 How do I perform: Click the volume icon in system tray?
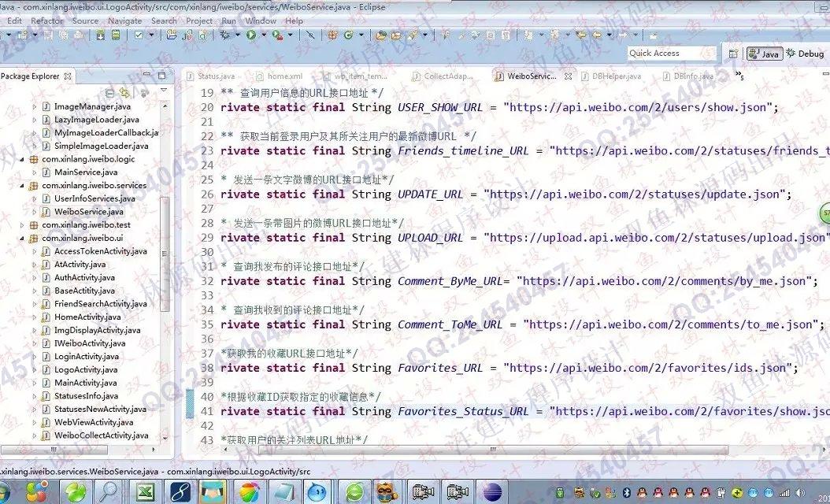tap(800, 493)
